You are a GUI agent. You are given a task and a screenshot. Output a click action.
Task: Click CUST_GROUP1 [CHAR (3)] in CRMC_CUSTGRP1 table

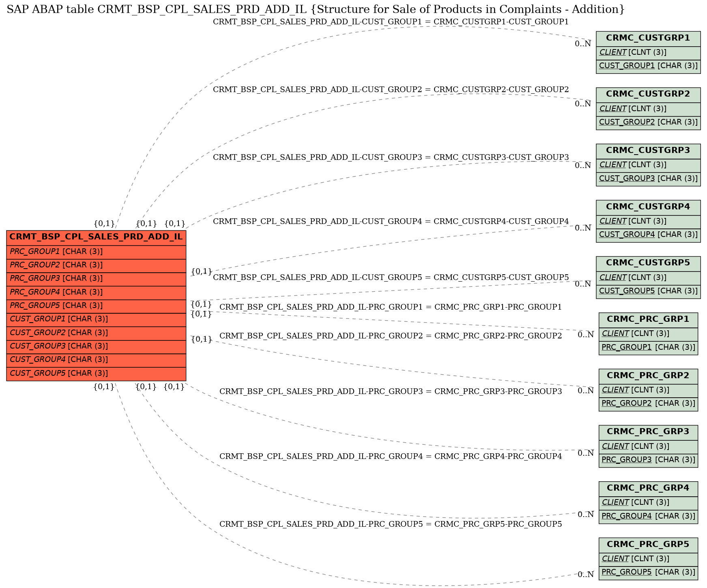tap(648, 66)
